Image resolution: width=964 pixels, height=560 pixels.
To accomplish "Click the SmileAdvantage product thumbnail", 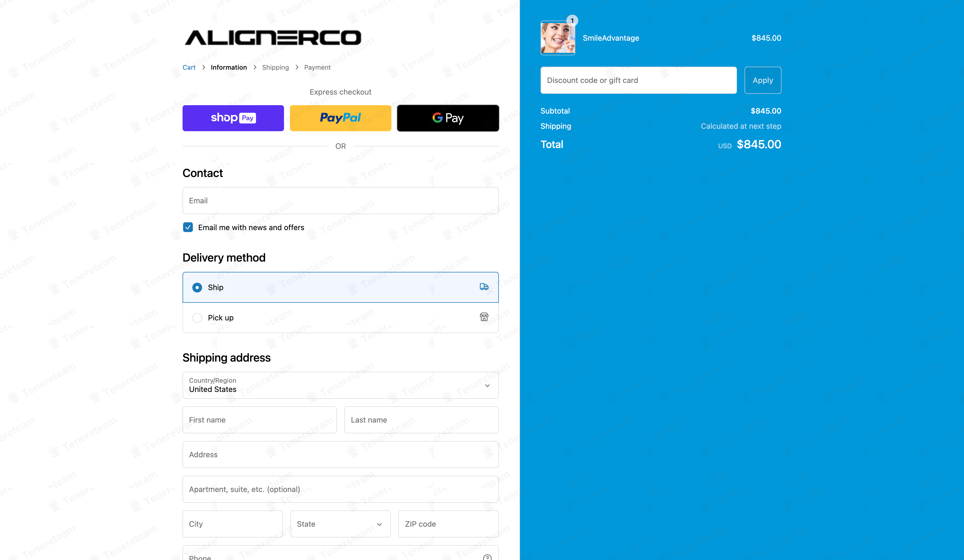I will pos(558,38).
